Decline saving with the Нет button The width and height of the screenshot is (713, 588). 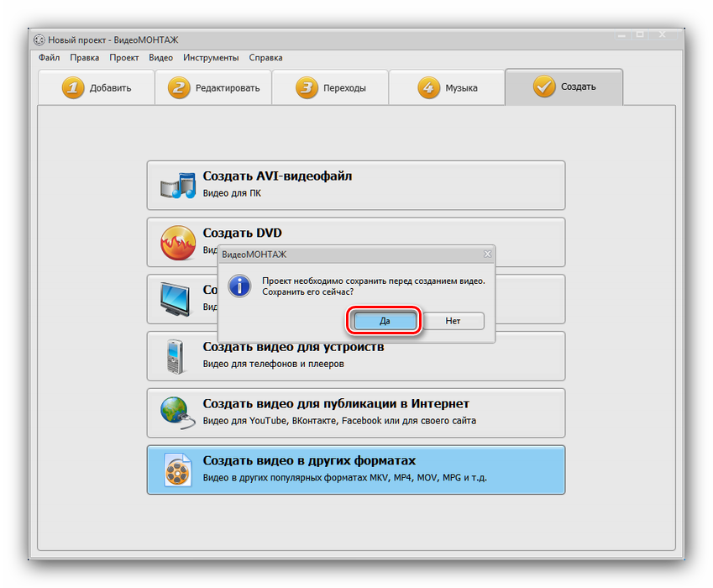pyautogui.click(x=453, y=321)
